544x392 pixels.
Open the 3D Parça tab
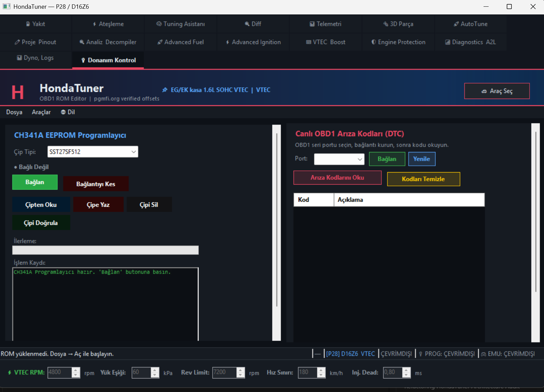pos(398,24)
